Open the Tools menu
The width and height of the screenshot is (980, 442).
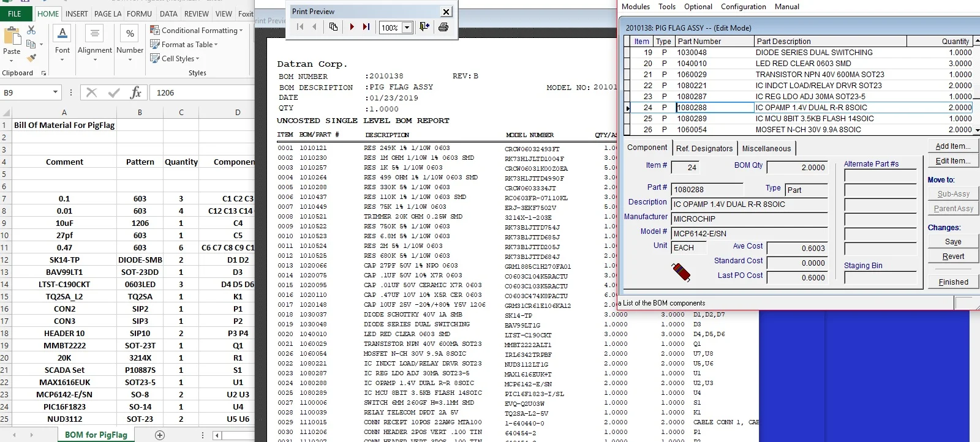click(x=667, y=7)
